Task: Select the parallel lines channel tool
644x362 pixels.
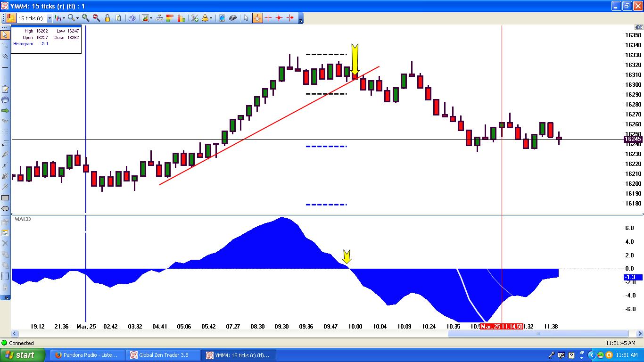Action: click(x=5, y=57)
